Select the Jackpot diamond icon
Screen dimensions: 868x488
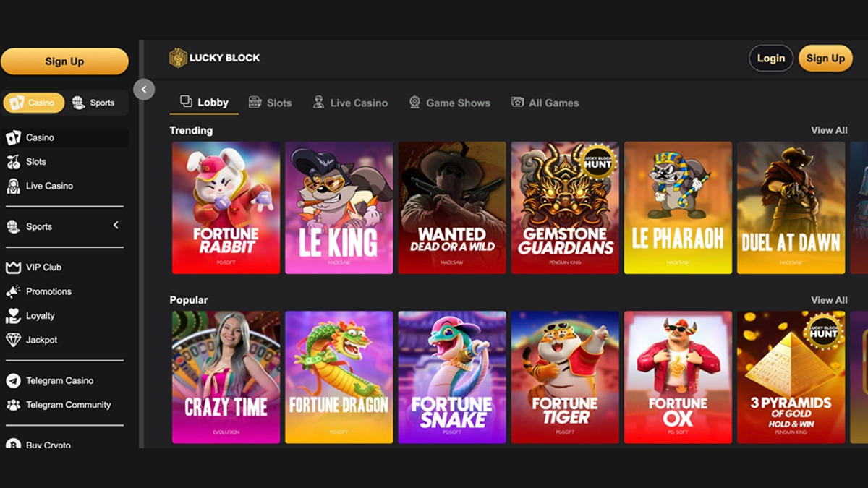click(13, 340)
